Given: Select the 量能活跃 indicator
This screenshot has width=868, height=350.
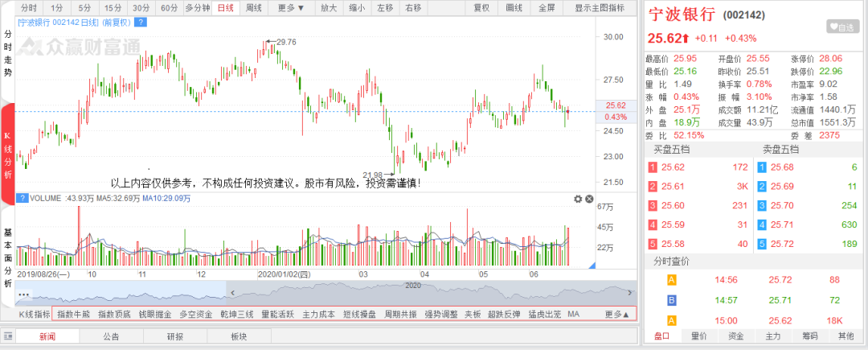Looking at the screenshot, I should pyautogui.click(x=278, y=315).
